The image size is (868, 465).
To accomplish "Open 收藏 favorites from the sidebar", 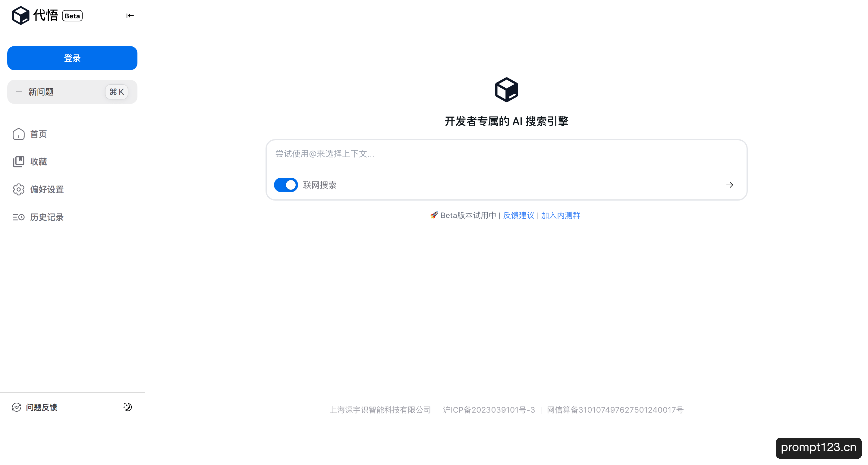I will tap(38, 162).
